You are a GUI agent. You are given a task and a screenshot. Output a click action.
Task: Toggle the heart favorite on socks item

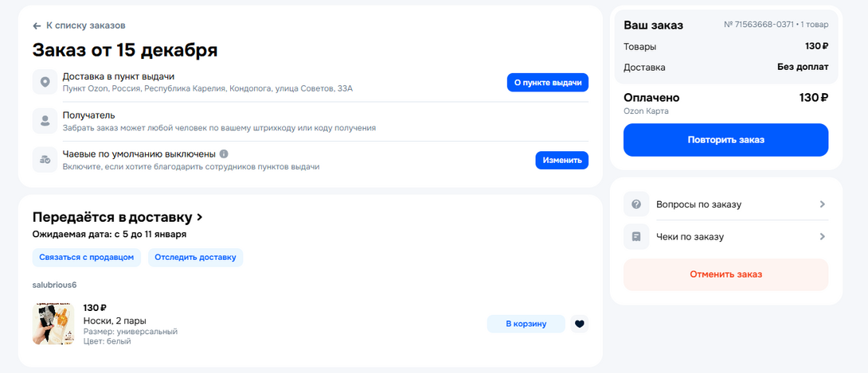pyautogui.click(x=579, y=324)
